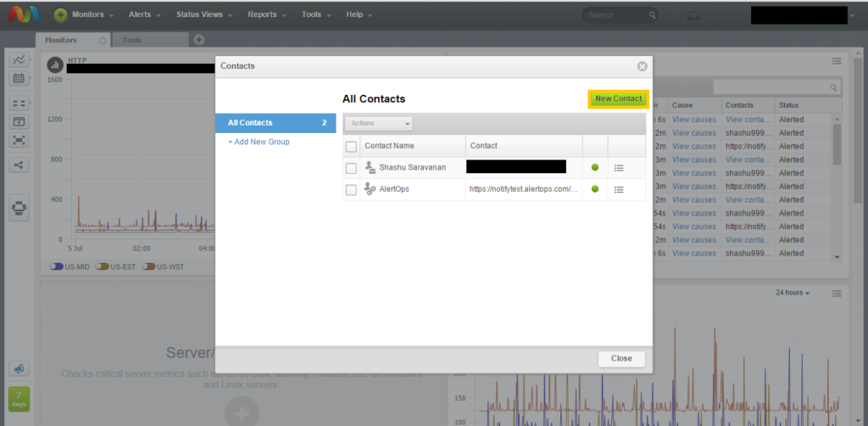Click the alerts panel search magnifier icon
Image resolution: width=868 pixels, height=426 pixels.
pyautogui.click(x=833, y=87)
